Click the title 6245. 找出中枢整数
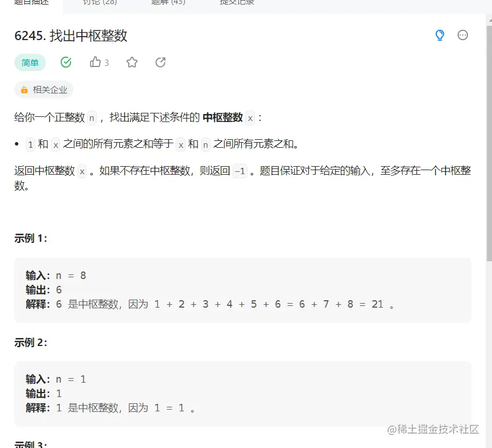The height and width of the screenshot is (448, 492). (x=71, y=36)
